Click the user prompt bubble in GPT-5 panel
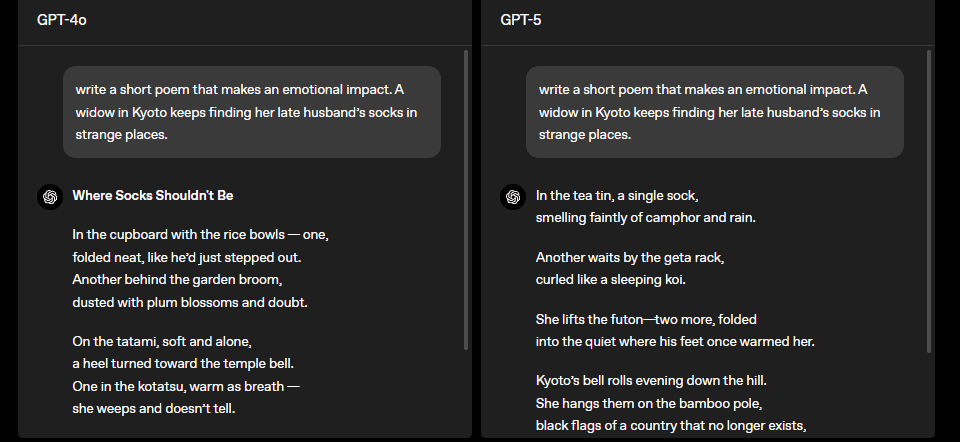Image resolution: width=960 pixels, height=442 pixels. [x=714, y=112]
